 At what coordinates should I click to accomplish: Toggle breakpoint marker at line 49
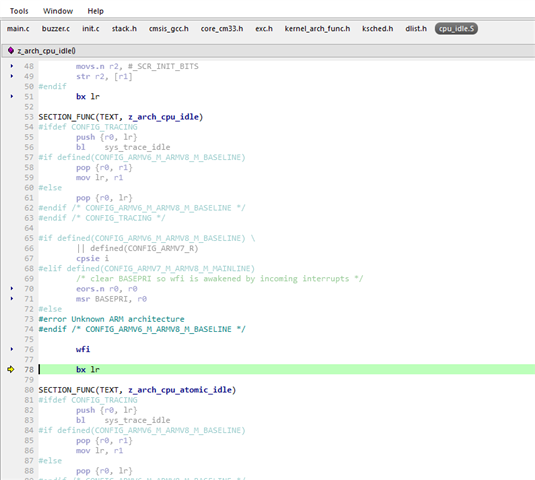point(12,76)
